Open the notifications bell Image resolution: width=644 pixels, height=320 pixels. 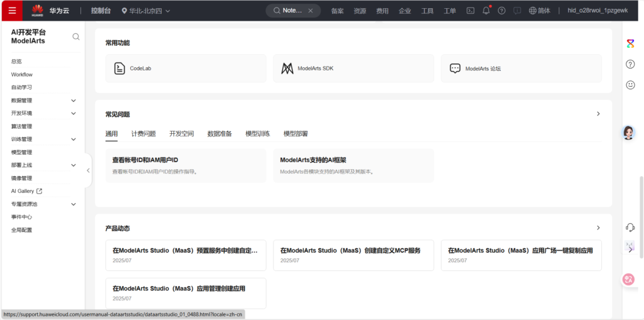tap(486, 11)
